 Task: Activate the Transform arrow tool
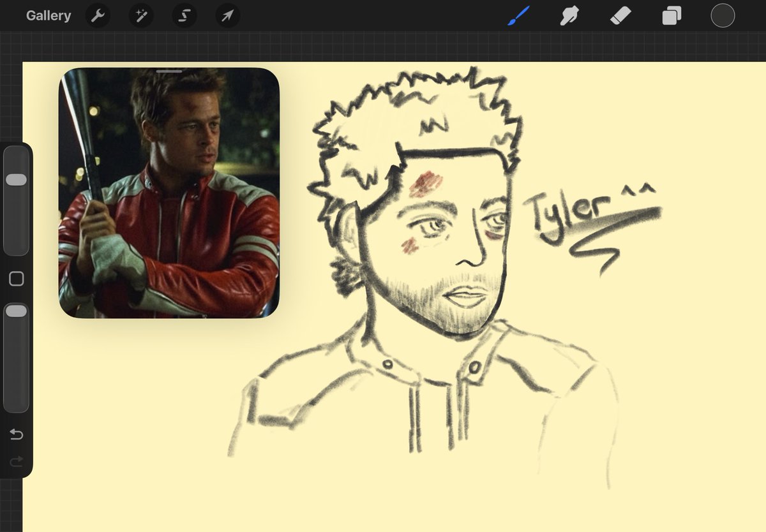(228, 16)
